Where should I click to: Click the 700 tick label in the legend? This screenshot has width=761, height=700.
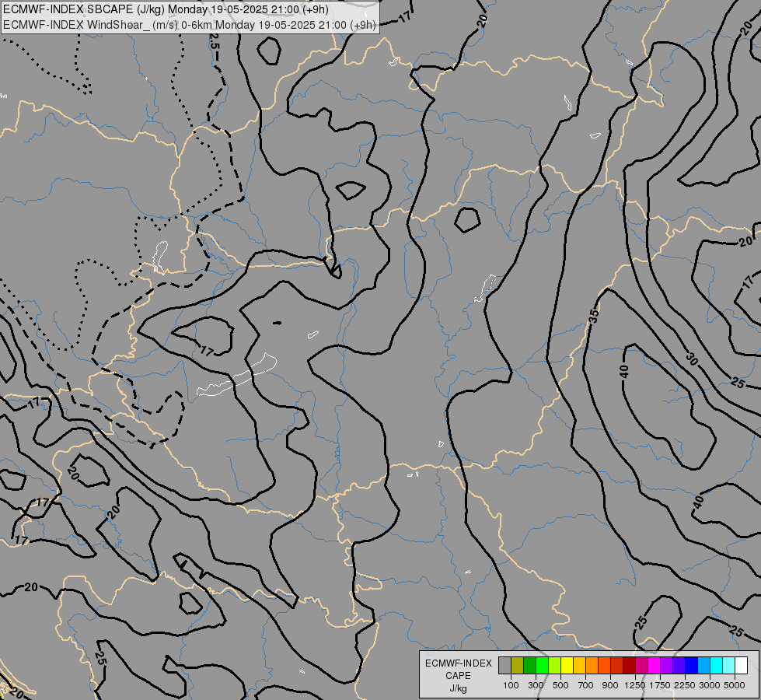tap(586, 685)
